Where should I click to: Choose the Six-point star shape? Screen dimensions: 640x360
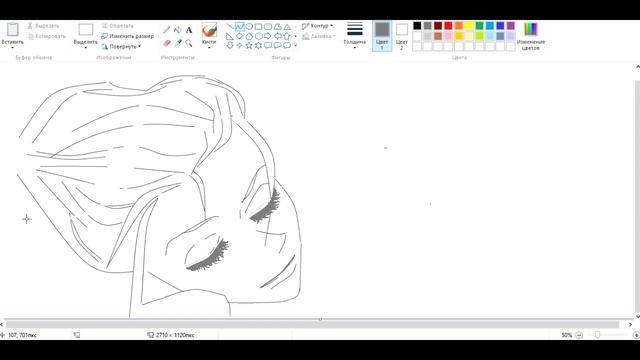point(258,45)
